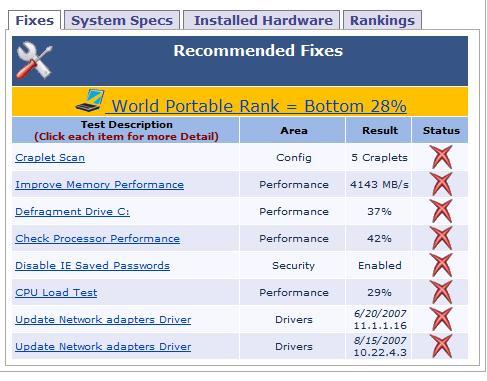This screenshot has height=381, width=487.
Task: Click the laptop icon beside World Portable Rank
Action: [90, 101]
